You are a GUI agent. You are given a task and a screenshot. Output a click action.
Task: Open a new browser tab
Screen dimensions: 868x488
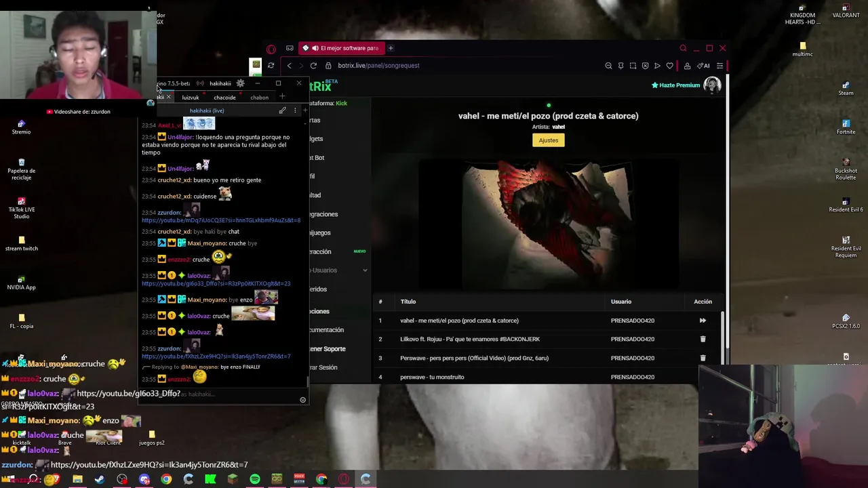coord(391,48)
